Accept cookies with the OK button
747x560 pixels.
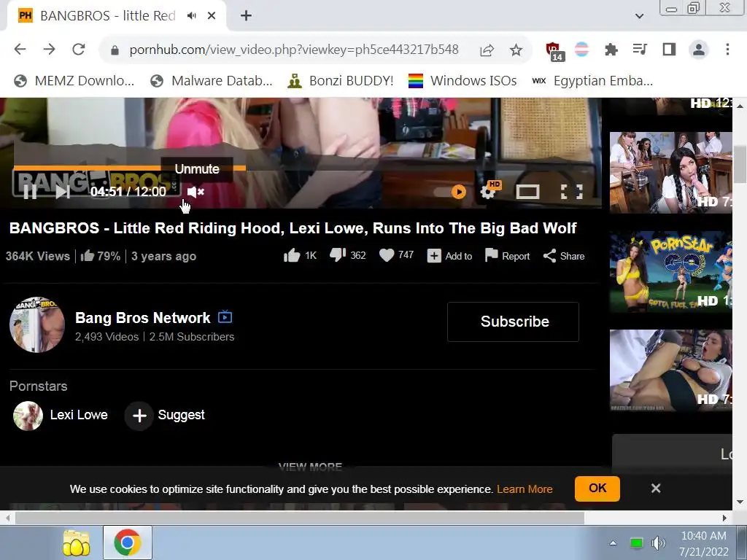pyautogui.click(x=597, y=489)
